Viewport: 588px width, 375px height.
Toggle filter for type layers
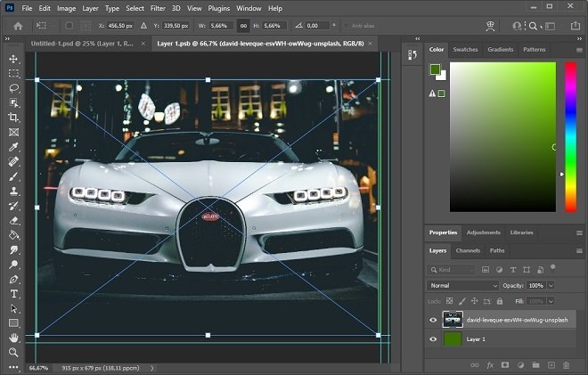513,270
